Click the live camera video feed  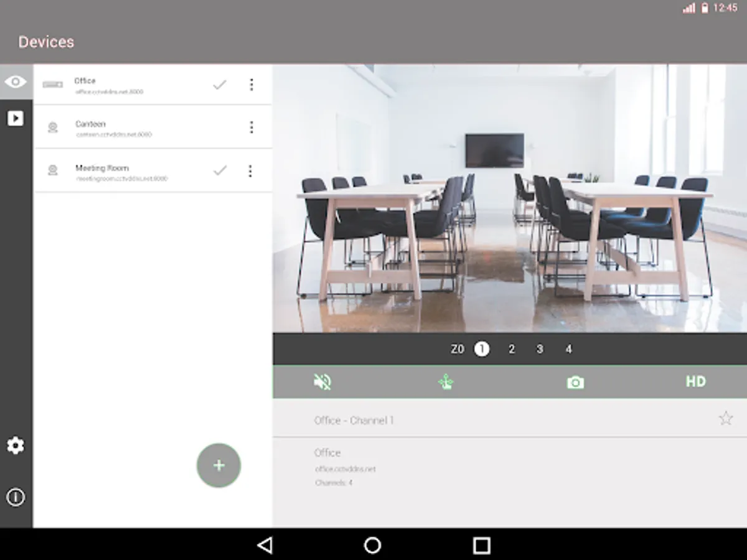tap(510, 198)
